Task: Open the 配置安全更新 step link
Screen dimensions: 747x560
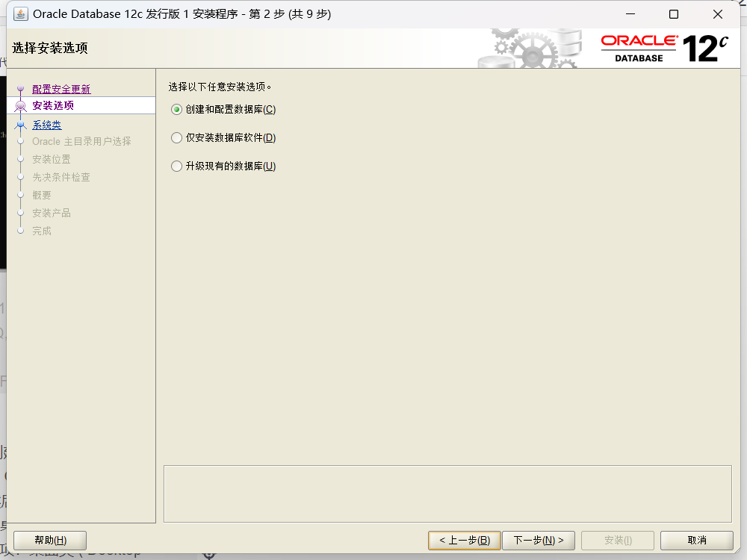Action: pos(61,89)
